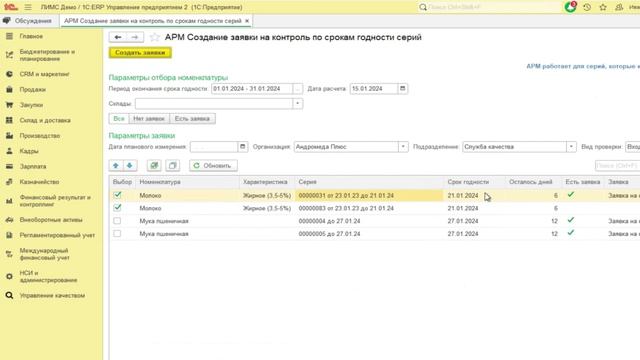Move row up with the blue up arrow
Viewport: 640px width, 360px height.
(x=116, y=165)
